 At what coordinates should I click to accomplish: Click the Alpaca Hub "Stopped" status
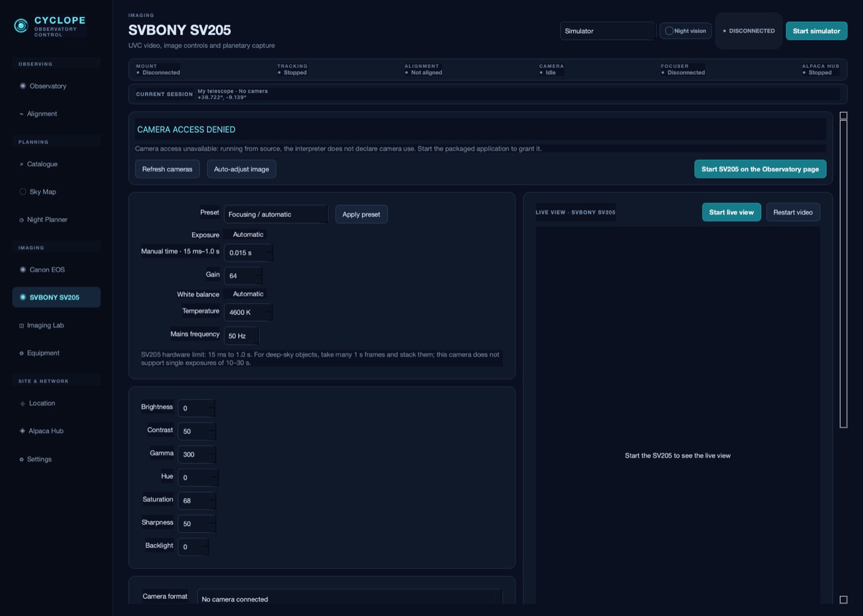click(x=817, y=72)
